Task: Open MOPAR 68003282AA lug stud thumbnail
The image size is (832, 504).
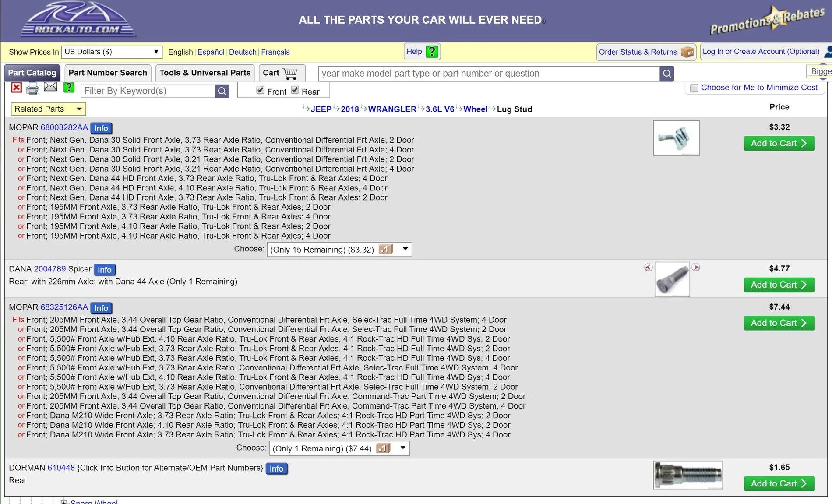Action: (676, 138)
